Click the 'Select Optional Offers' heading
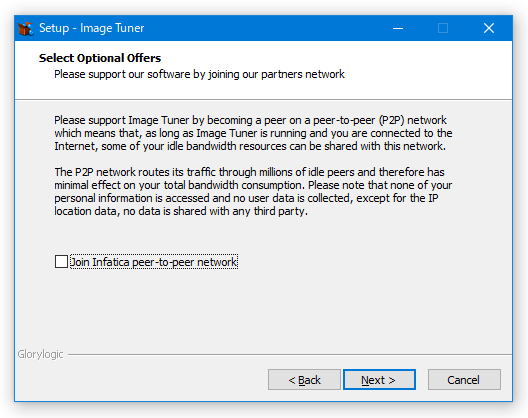Image resolution: width=528 pixels, height=418 pixels. point(100,58)
